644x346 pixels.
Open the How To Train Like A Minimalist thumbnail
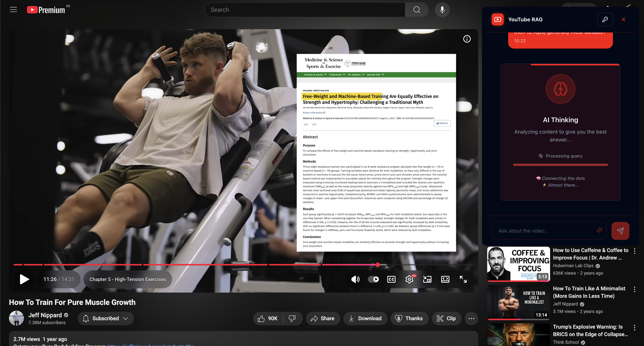518,302
